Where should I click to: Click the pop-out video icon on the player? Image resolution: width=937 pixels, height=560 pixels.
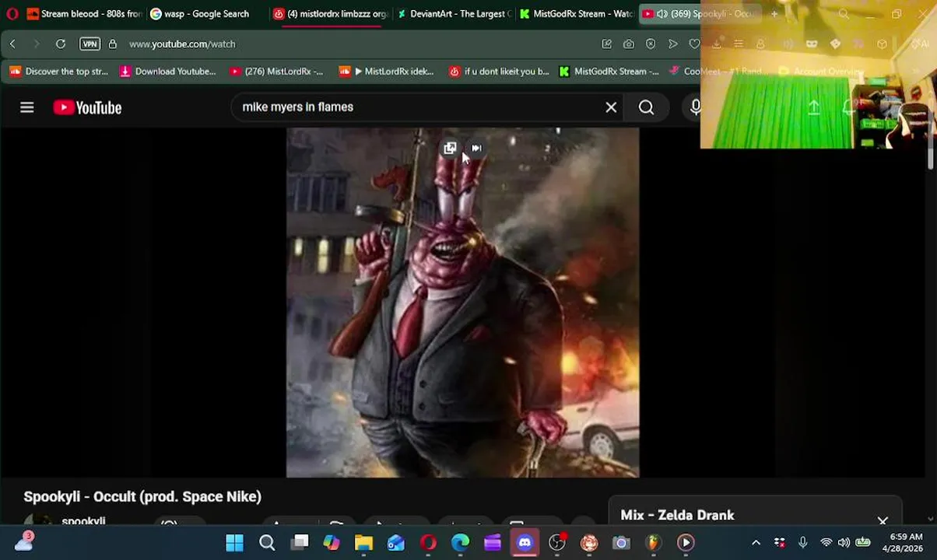pos(450,148)
